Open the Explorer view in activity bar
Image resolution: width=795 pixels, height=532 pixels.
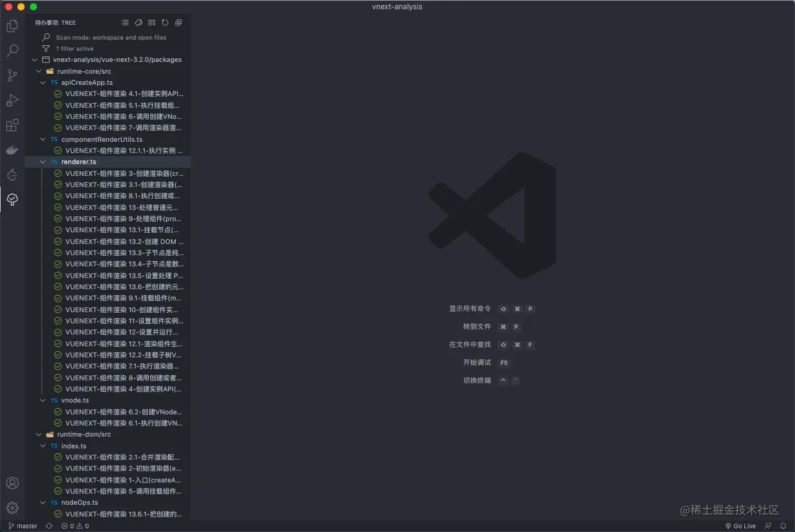pos(12,26)
